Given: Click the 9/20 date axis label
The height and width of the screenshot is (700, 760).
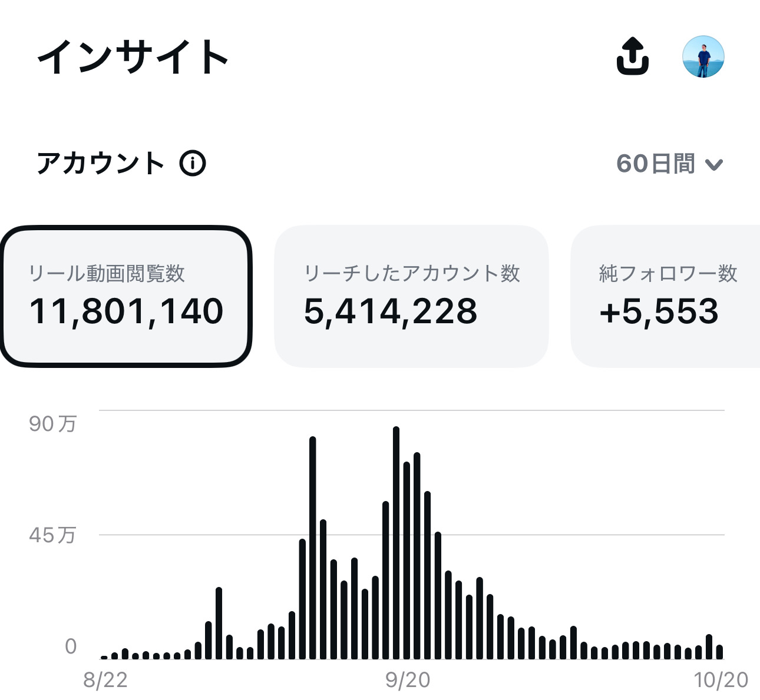Looking at the screenshot, I should [x=408, y=680].
